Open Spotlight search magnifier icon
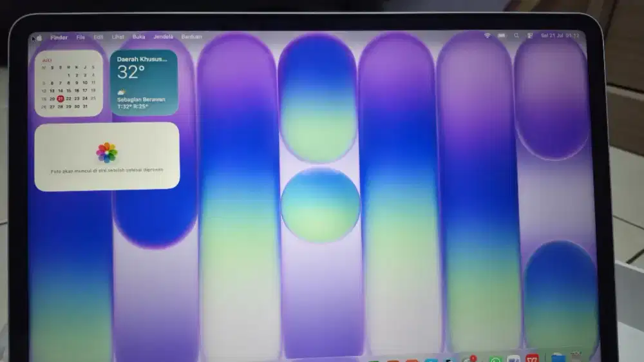644x362 pixels. 516,35
